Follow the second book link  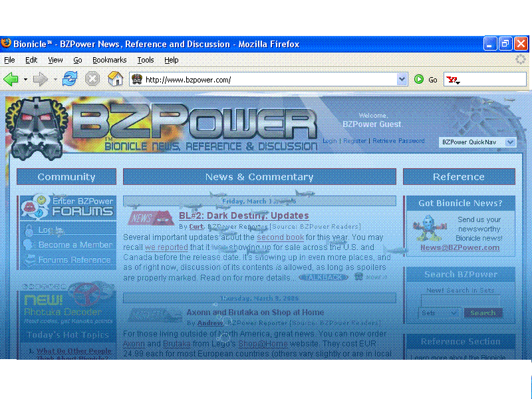(x=280, y=237)
